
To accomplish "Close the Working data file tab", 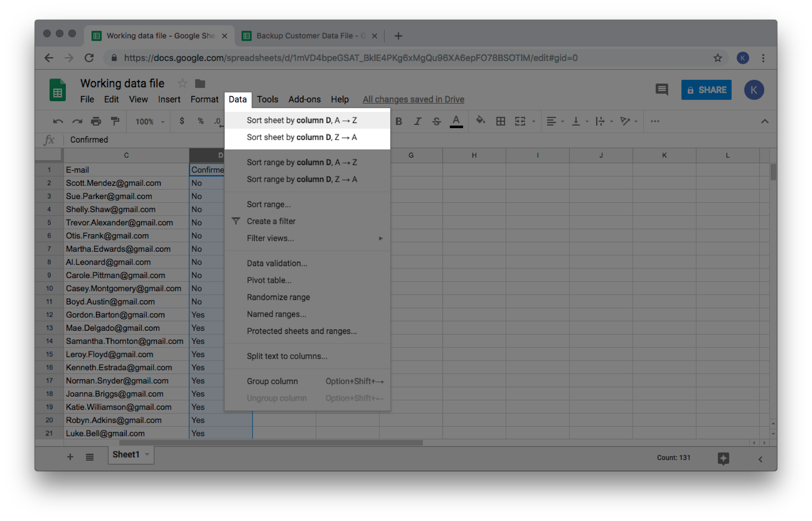I will 224,36.
